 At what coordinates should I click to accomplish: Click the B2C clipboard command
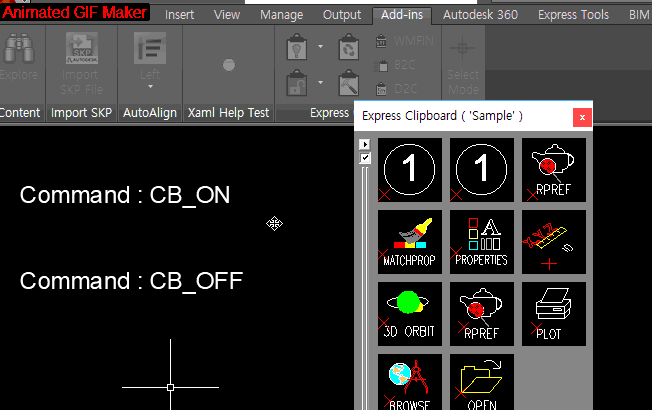(x=395, y=65)
